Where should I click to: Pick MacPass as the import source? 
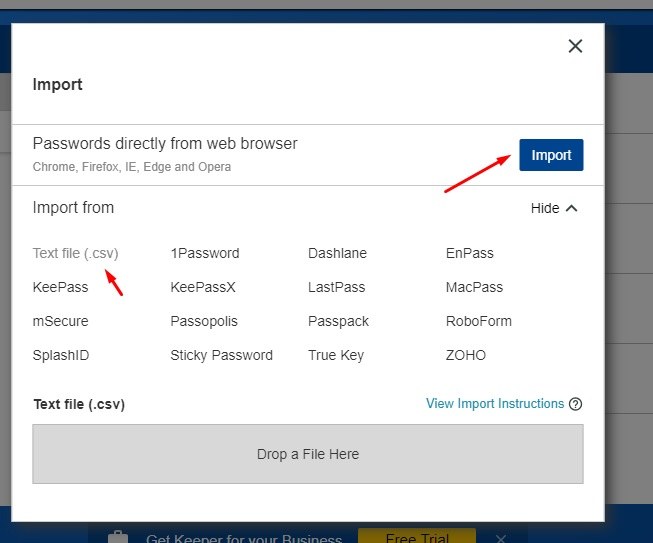[474, 287]
